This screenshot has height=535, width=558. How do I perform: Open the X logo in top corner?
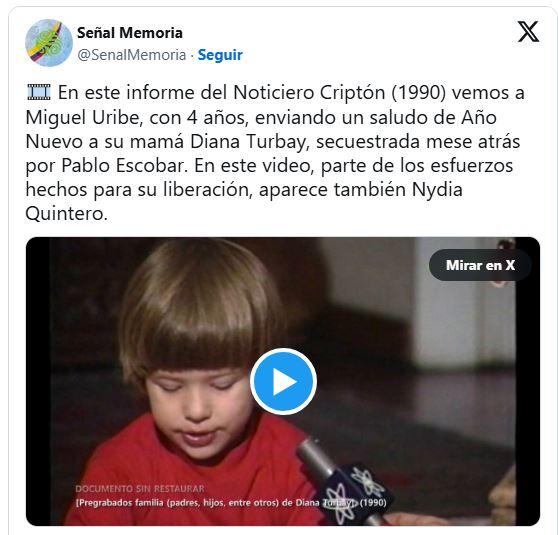528,32
